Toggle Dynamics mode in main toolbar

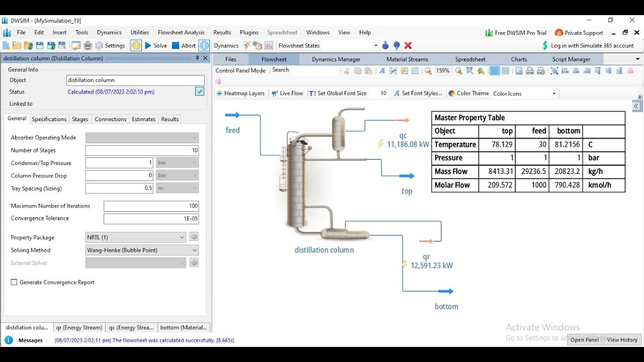[226, 46]
